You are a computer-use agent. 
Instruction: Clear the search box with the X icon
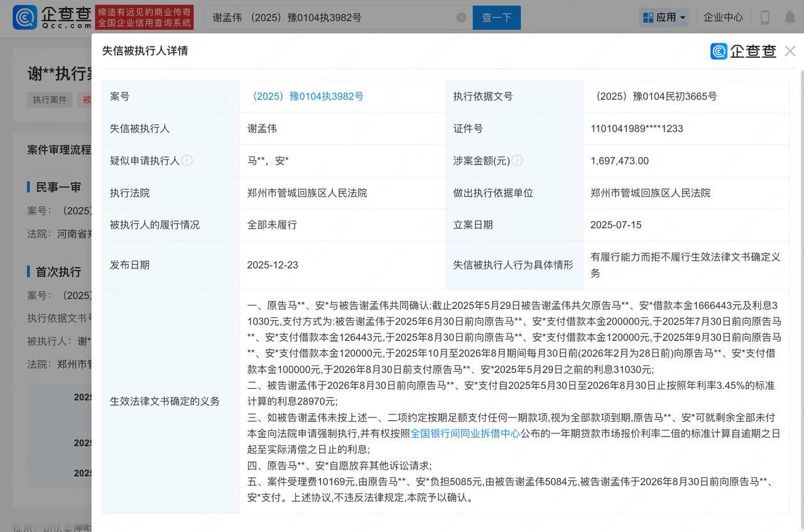pyautogui.click(x=461, y=18)
